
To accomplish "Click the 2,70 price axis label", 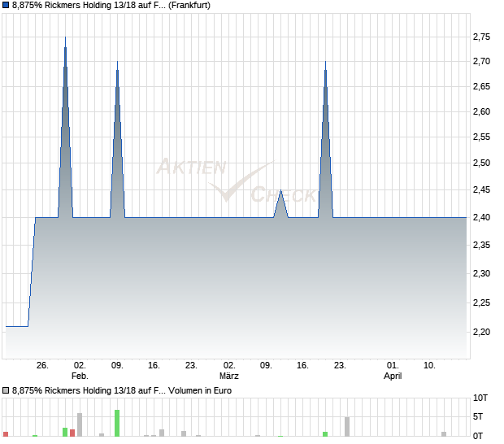I will click(x=481, y=61).
